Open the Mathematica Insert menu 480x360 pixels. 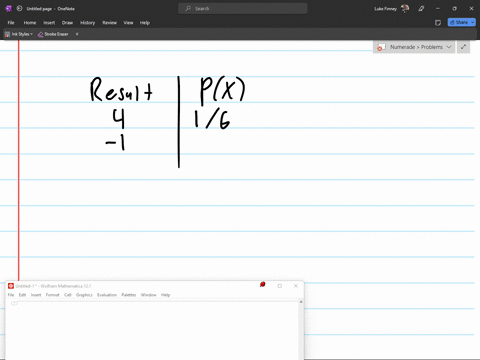coord(36,295)
